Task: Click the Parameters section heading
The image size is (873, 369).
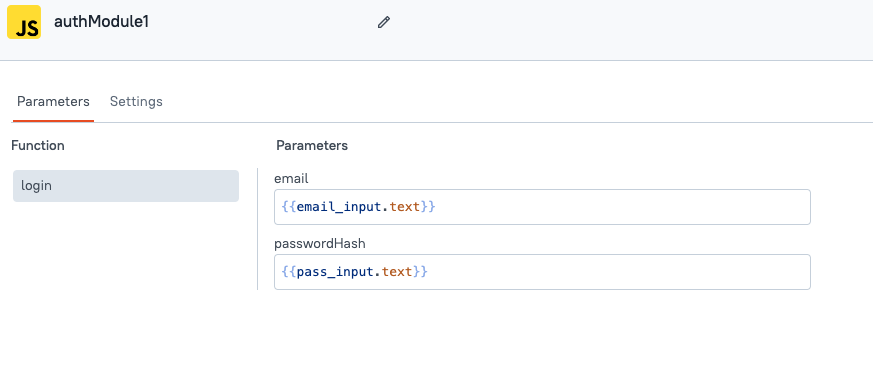Action: (x=312, y=145)
